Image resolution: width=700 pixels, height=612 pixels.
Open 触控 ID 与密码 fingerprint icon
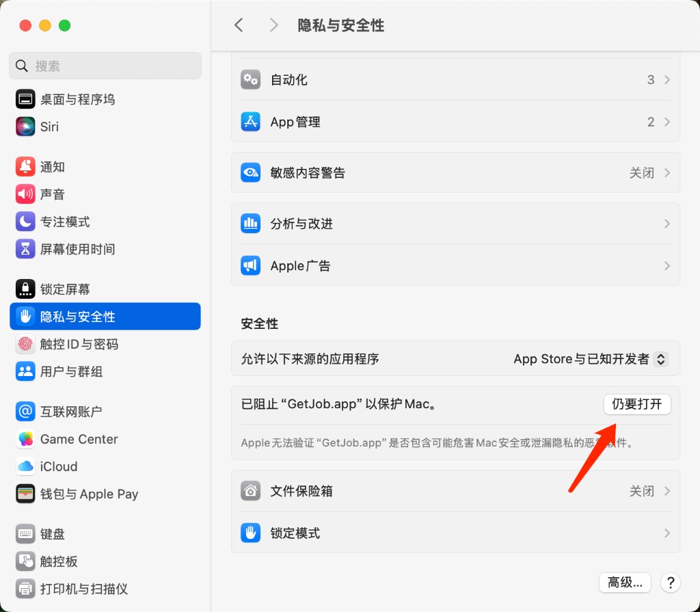(x=25, y=344)
